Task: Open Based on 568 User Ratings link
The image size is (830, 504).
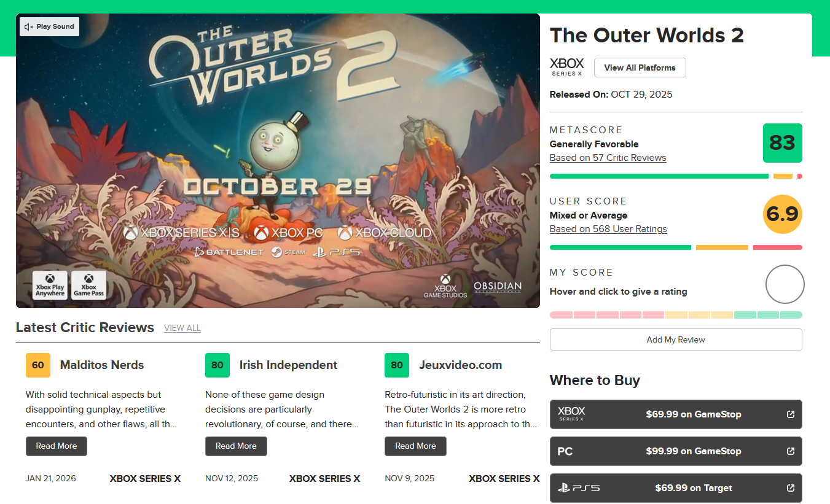Action: point(608,229)
